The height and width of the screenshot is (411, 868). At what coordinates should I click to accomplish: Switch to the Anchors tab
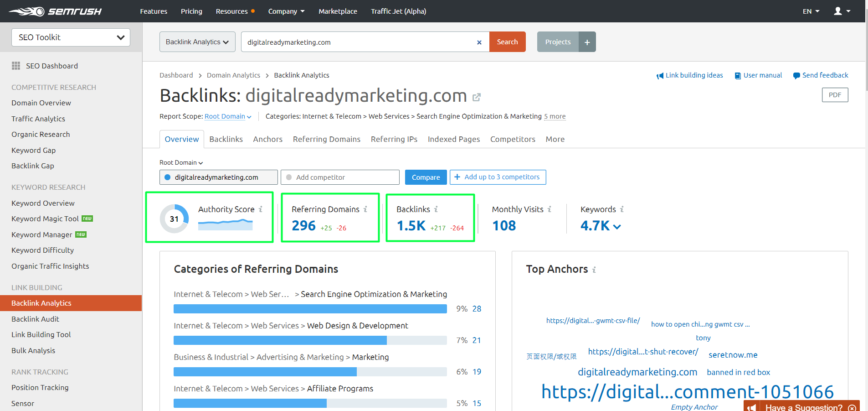coord(267,139)
